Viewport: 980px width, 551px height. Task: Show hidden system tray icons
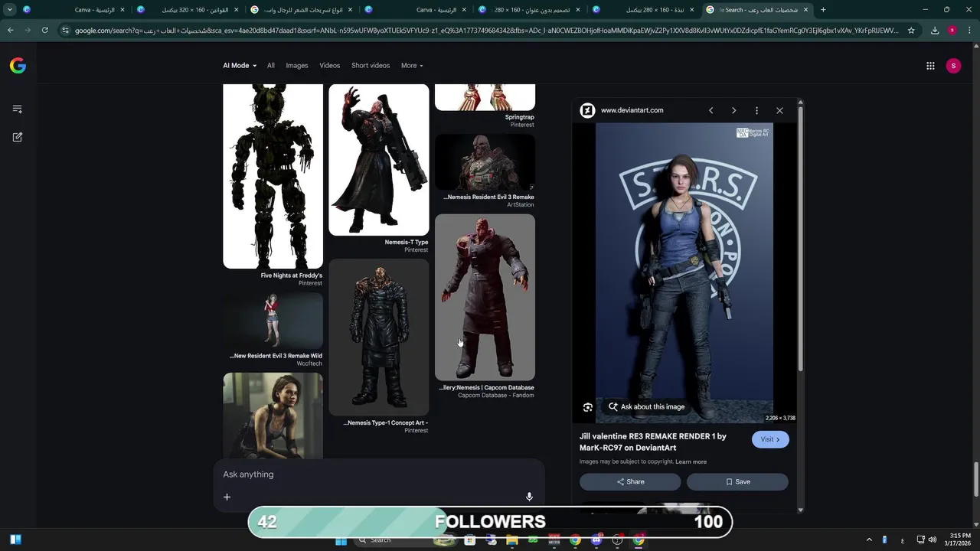click(x=869, y=540)
